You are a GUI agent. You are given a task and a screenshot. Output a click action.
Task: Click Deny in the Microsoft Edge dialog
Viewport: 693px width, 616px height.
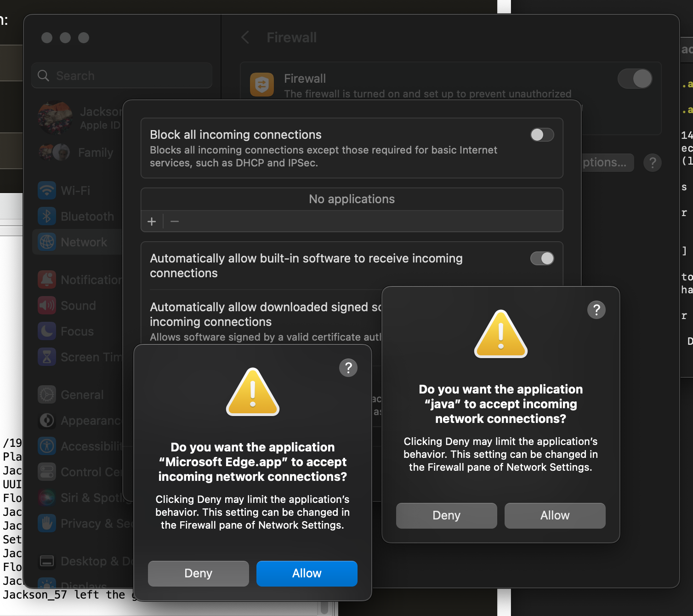(198, 573)
